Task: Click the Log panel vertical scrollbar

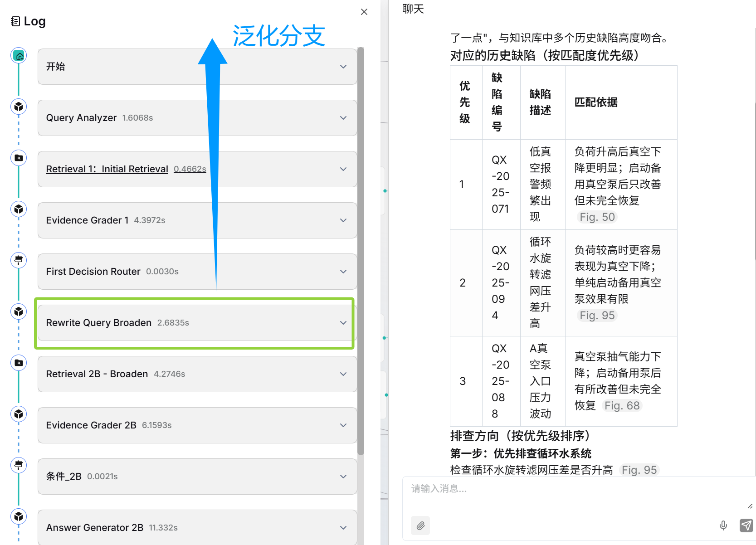Action: (x=361, y=251)
